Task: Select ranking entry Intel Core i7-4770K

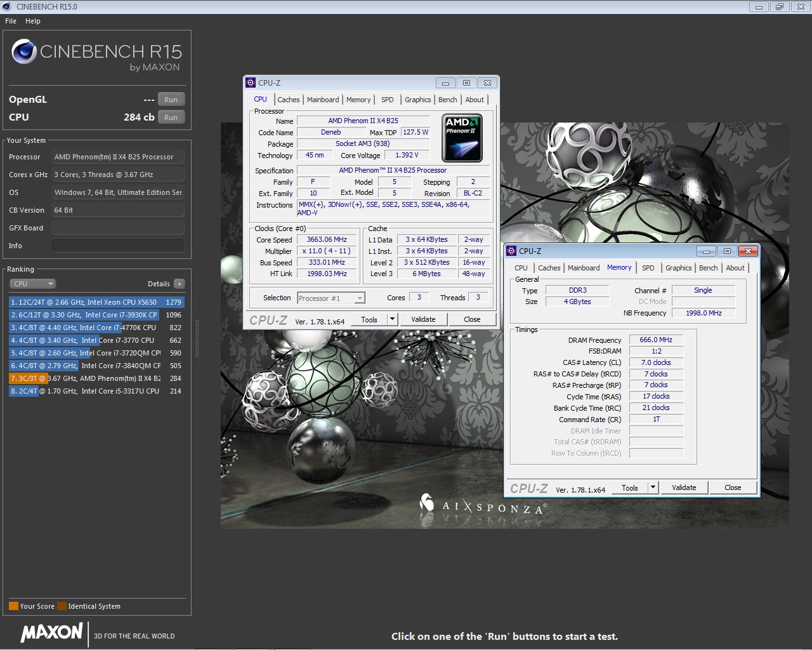Action: tap(96, 328)
